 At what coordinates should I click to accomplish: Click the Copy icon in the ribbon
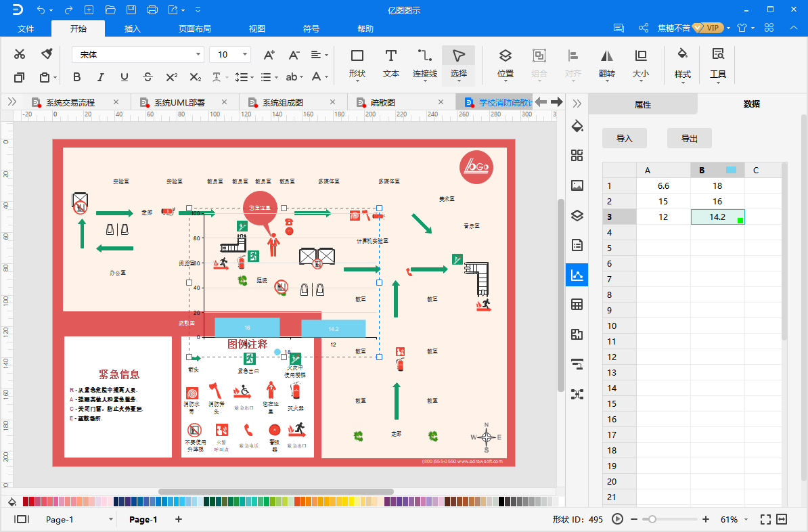[20, 77]
